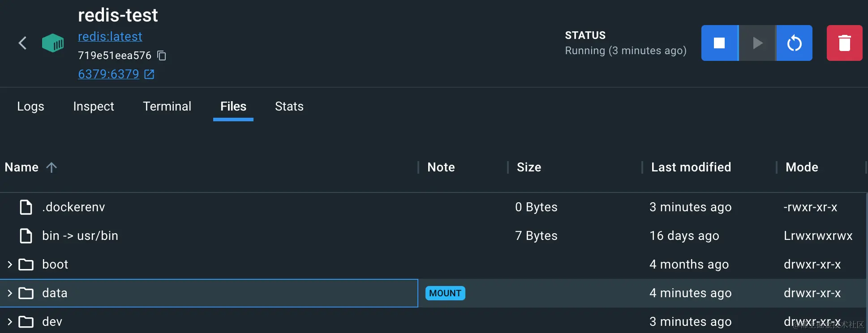Select the .dockerenv file name
This screenshot has height=333, width=868.
tap(73, 207)
